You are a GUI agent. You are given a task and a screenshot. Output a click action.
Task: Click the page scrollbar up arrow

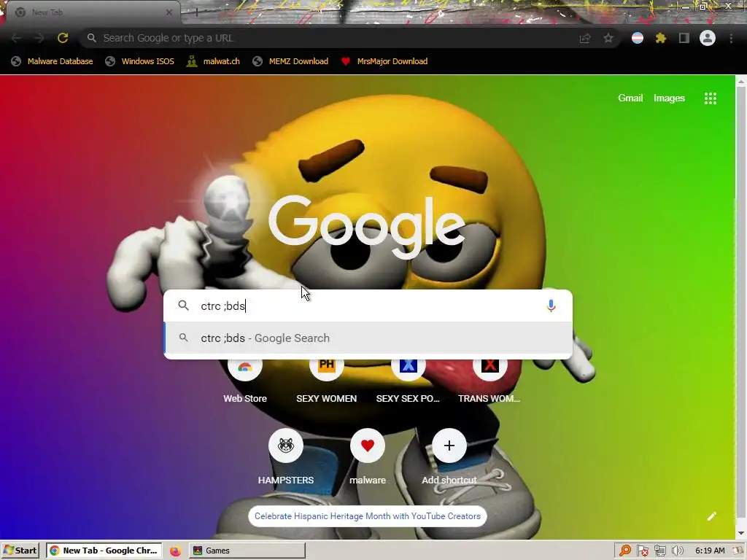(x=741, y=82)
